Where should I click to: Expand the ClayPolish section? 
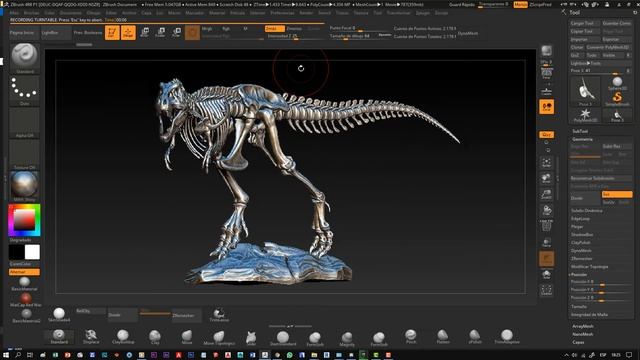(x=581, y=242)
